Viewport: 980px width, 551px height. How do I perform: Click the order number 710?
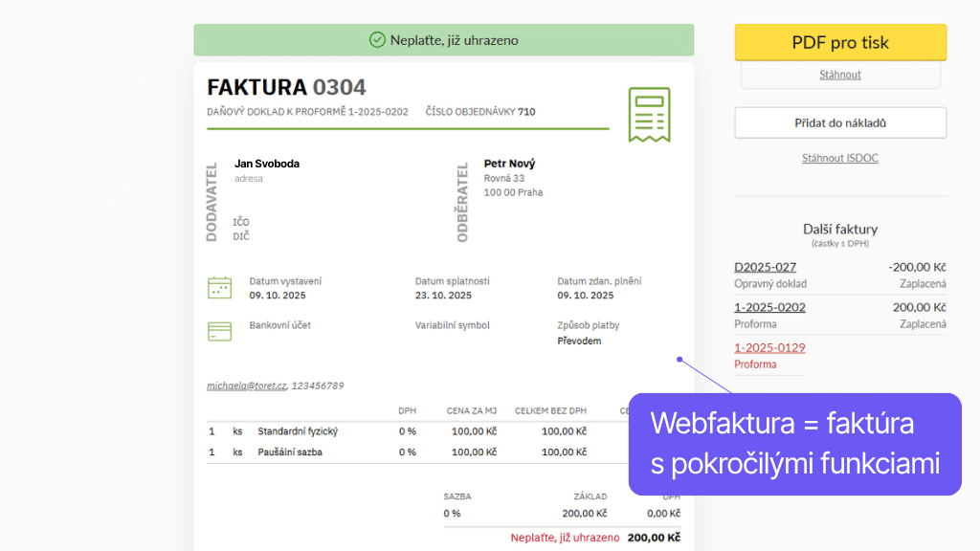tap(526, 112)
